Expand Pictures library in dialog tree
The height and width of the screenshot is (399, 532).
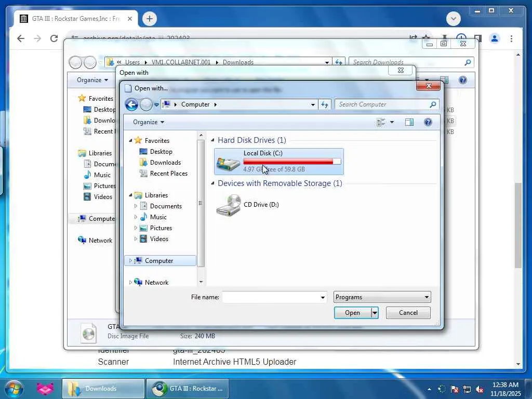pyautogui.click(x=136, y=228)
